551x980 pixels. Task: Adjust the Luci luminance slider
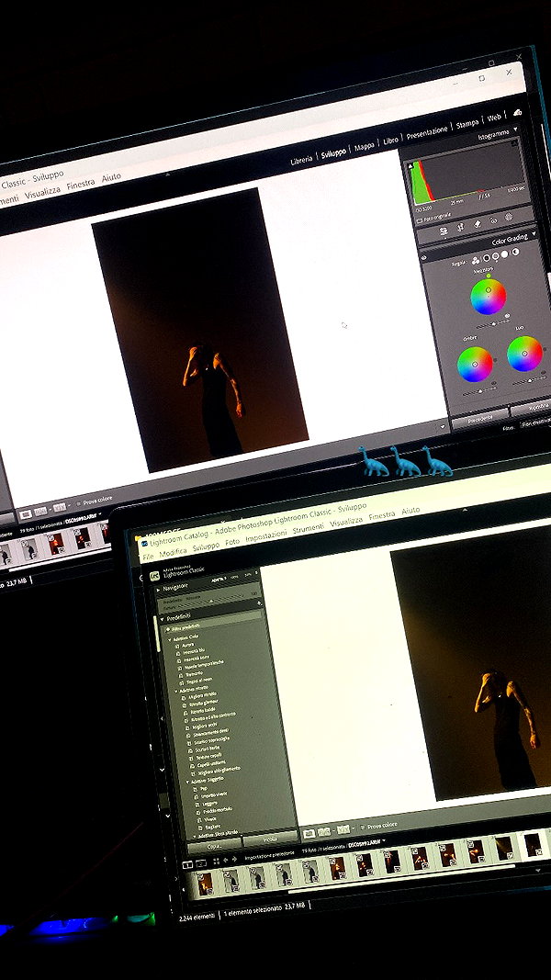[x=530, y=380]
